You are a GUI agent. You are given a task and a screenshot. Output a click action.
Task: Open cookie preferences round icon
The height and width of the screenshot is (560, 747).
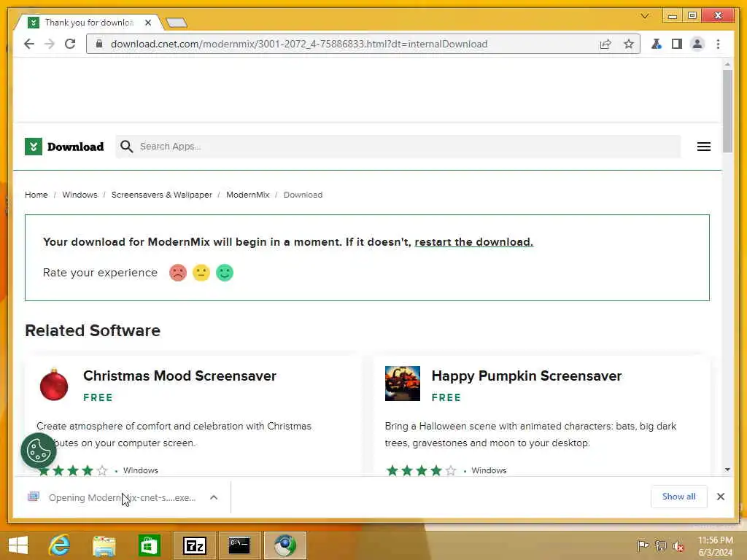tap(39, 451)
